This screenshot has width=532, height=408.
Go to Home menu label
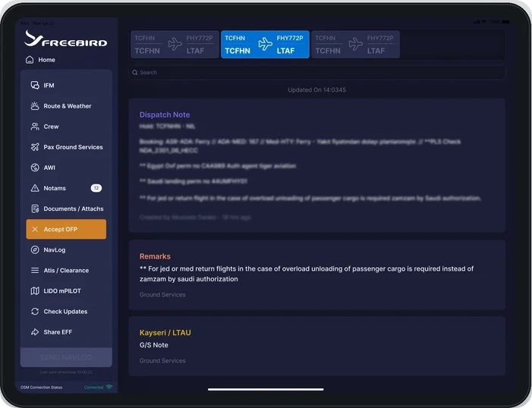pyautogui.click(x=47, y=60)
